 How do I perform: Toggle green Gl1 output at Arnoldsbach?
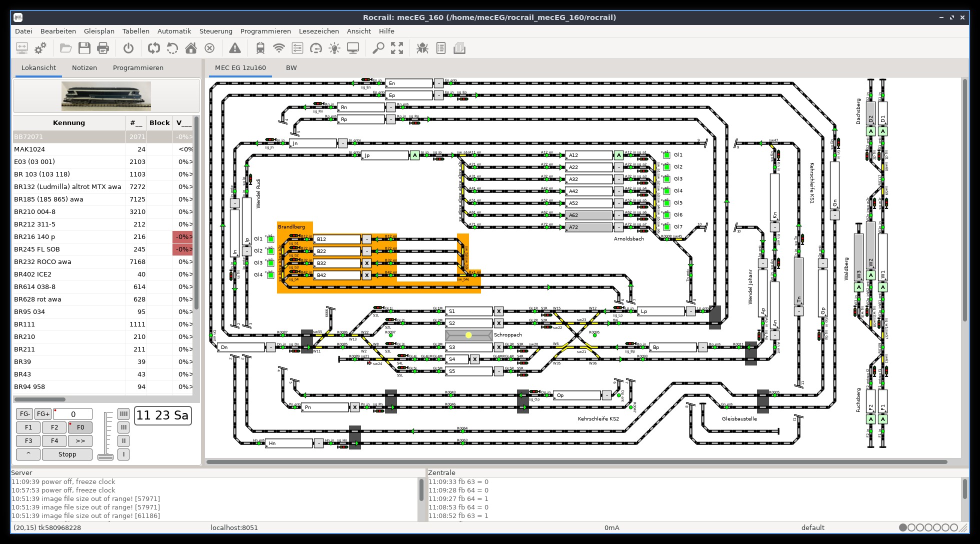(x=666, y=155)
